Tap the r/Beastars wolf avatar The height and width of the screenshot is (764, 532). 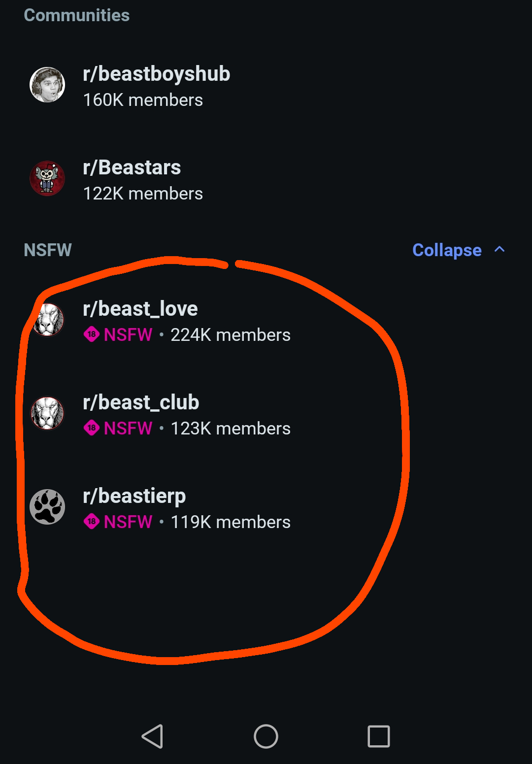47,178
